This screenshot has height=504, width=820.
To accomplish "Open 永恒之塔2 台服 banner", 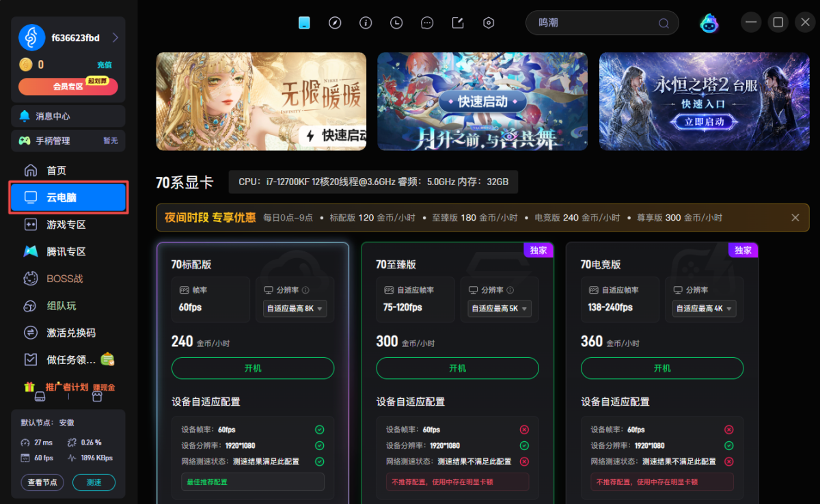I will click(x=704, y=101).
